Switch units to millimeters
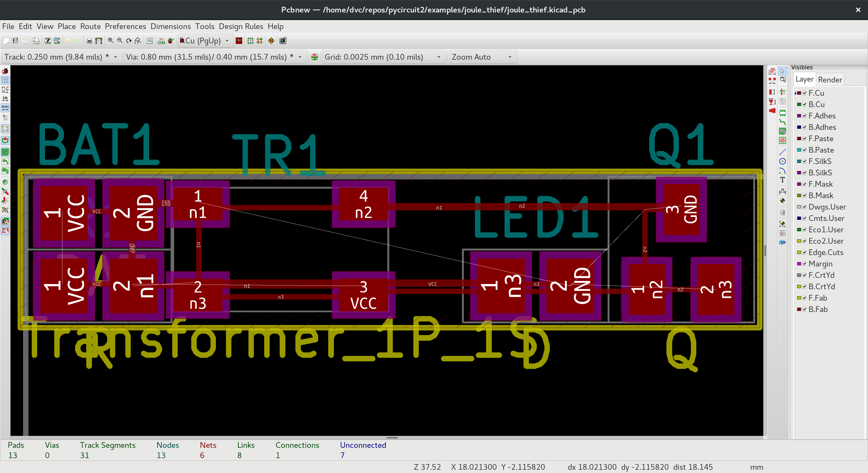 click(5, 108)
